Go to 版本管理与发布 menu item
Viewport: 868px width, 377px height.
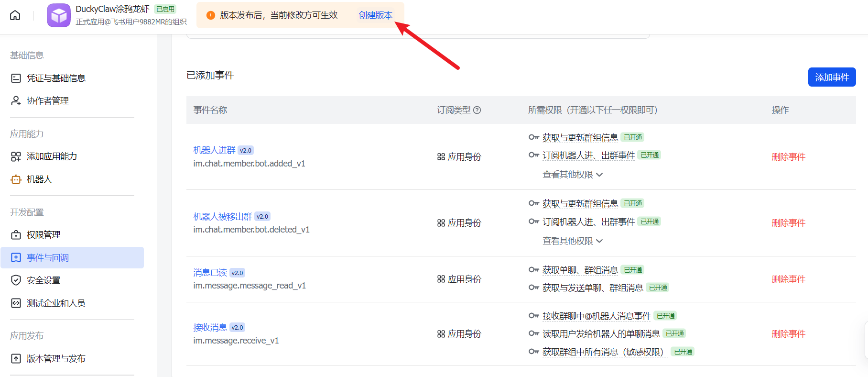click(56, 359)
